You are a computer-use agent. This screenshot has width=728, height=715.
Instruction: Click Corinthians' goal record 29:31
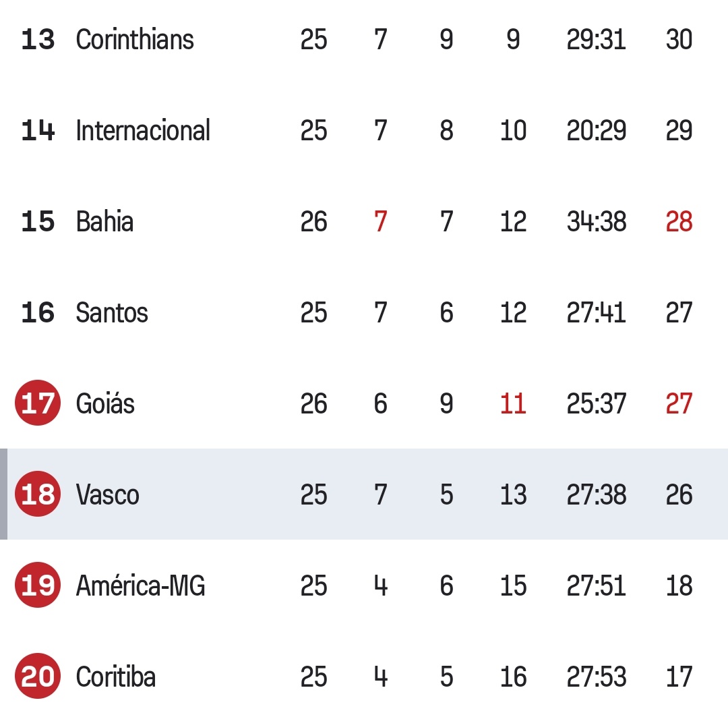pos(596,39)
